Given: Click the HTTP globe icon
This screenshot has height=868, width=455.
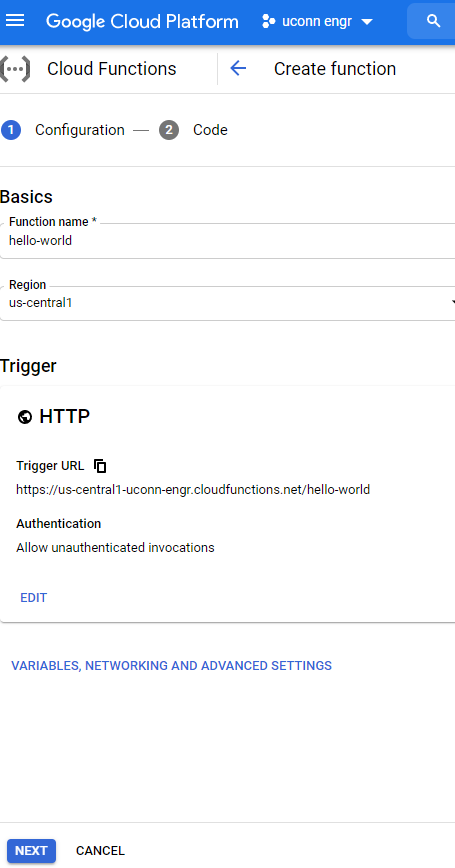Looking at the screenshot, I should click(x=24, y=417).
